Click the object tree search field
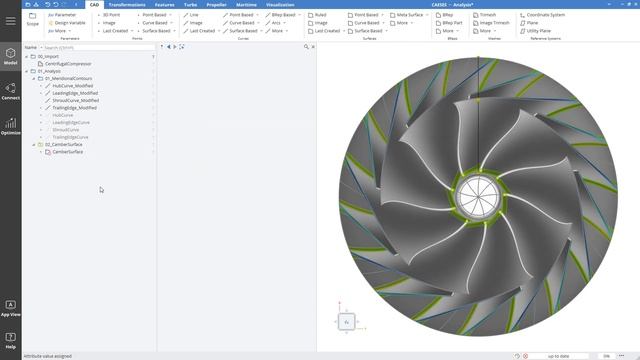640x360 pixels. (x=99, y=47)
